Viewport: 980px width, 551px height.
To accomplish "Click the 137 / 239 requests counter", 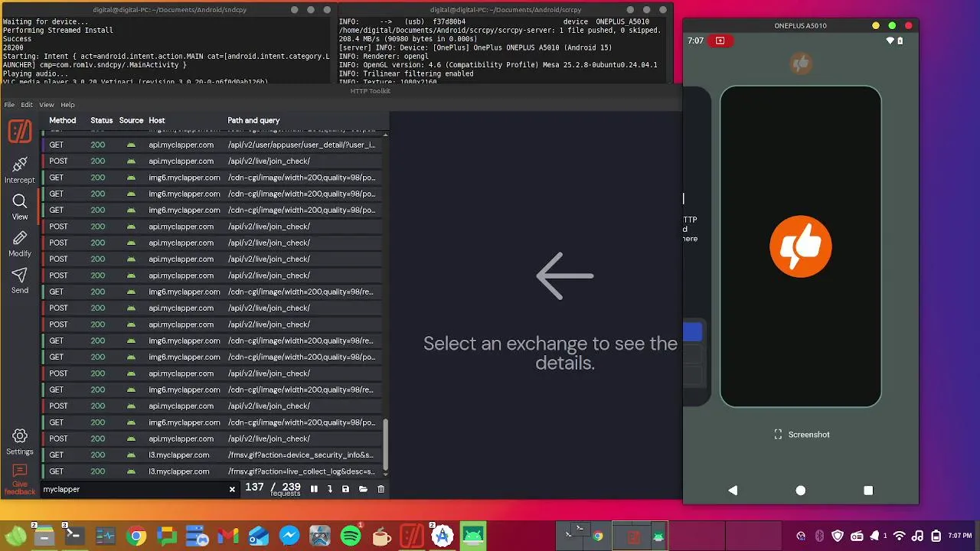I will [273, 488].
